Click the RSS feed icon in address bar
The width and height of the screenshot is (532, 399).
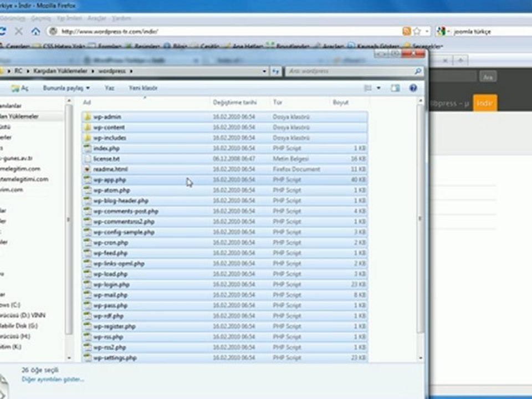pyautogui.click(x=406, y=32)
